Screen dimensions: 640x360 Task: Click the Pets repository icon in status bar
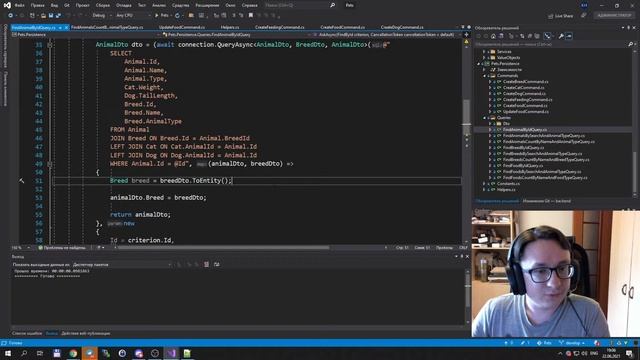[544, 343]
